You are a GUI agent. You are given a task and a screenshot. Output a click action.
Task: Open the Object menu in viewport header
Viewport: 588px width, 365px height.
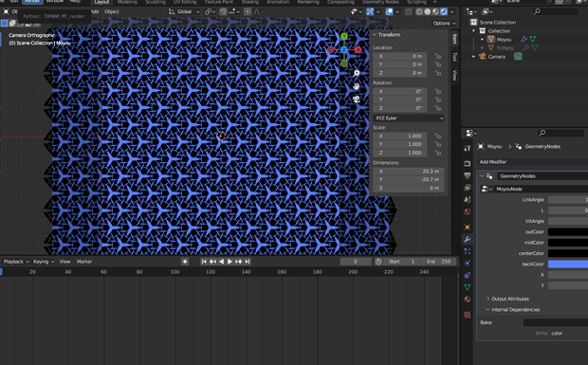pos(112,11)
